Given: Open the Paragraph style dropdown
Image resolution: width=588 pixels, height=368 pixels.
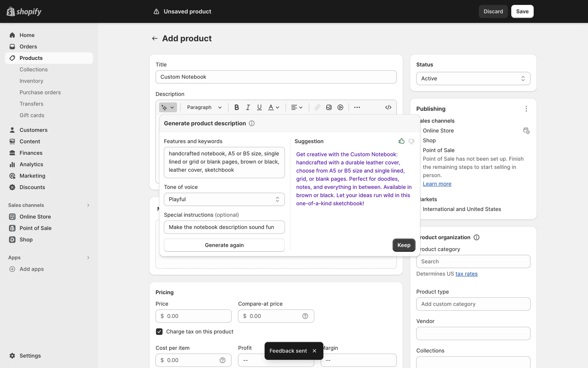Looking at the screenshot, I should [204, 107].
